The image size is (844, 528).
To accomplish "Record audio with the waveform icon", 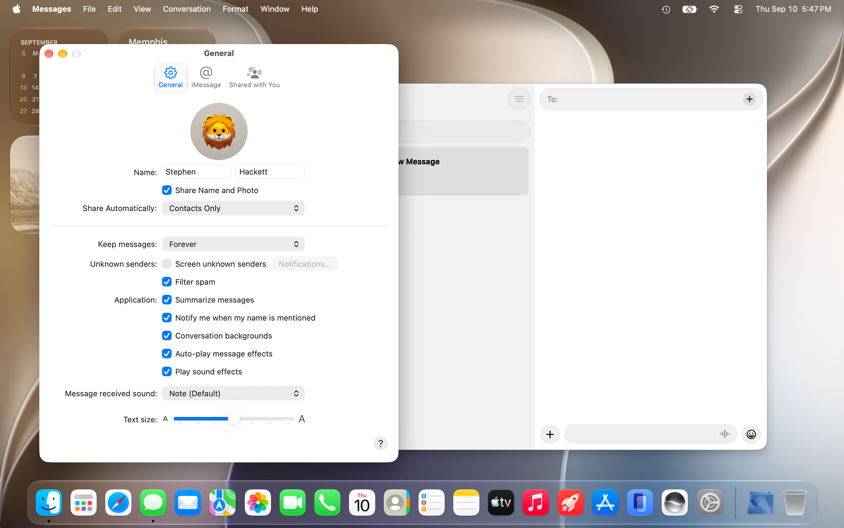I will [725, 434].
